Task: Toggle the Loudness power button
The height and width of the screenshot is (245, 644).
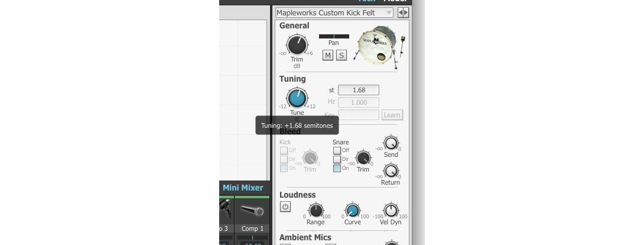Action: 285,207
